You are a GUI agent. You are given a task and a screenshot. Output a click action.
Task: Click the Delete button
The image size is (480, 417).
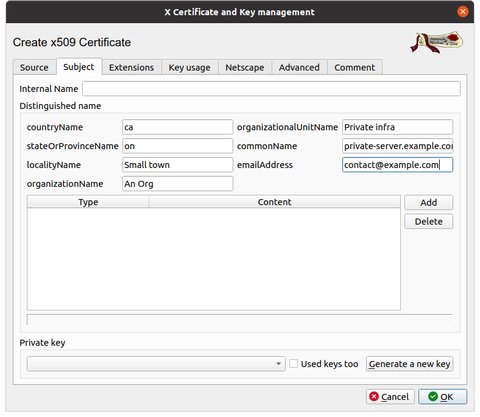click(x=428, y=221)
